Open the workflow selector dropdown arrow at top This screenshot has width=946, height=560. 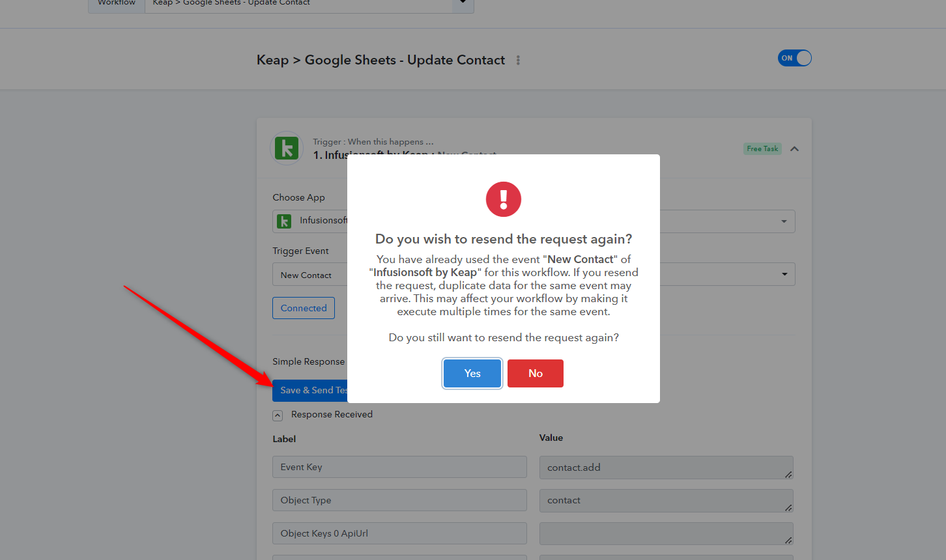pos(463,3)
